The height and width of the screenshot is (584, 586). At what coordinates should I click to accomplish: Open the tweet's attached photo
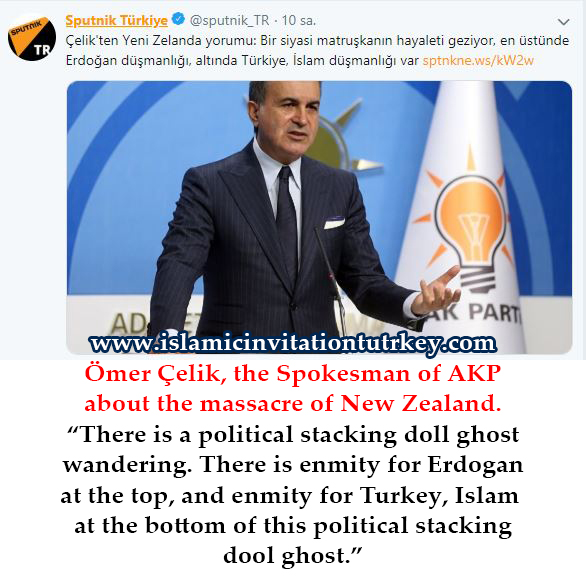319,217
